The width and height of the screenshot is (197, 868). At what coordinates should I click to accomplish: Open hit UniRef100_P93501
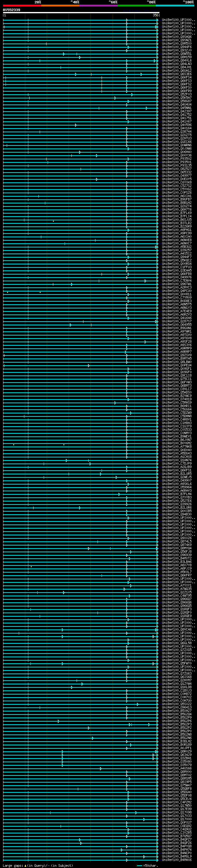[x=177, y=162]
